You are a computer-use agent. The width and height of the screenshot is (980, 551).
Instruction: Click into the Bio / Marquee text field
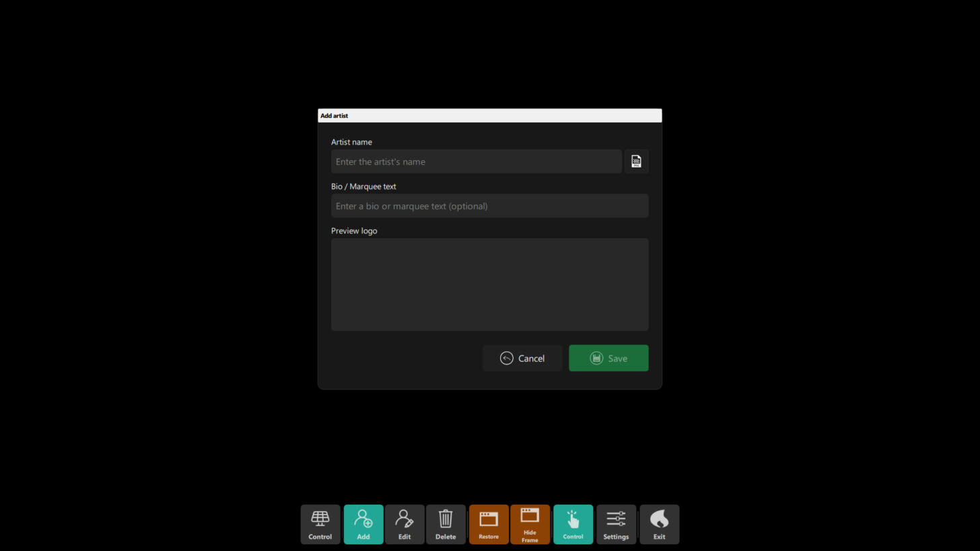489,206
